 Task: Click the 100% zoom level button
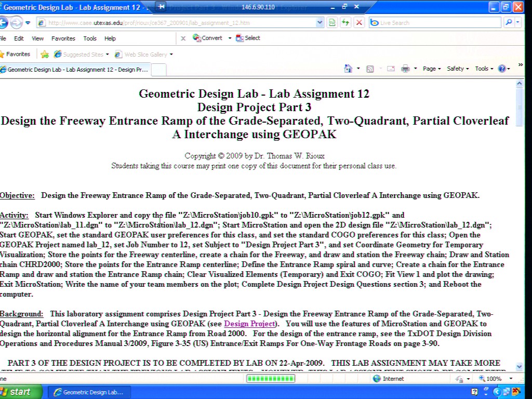(x=490, y=379)
